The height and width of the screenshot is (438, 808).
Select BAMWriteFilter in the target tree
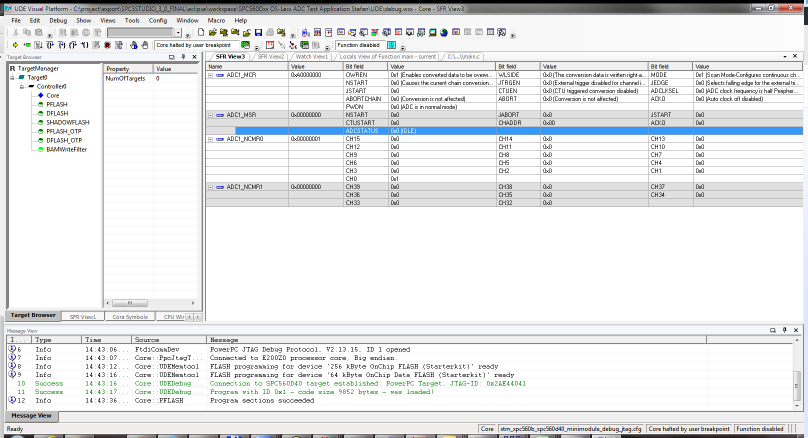pos(66,149)
